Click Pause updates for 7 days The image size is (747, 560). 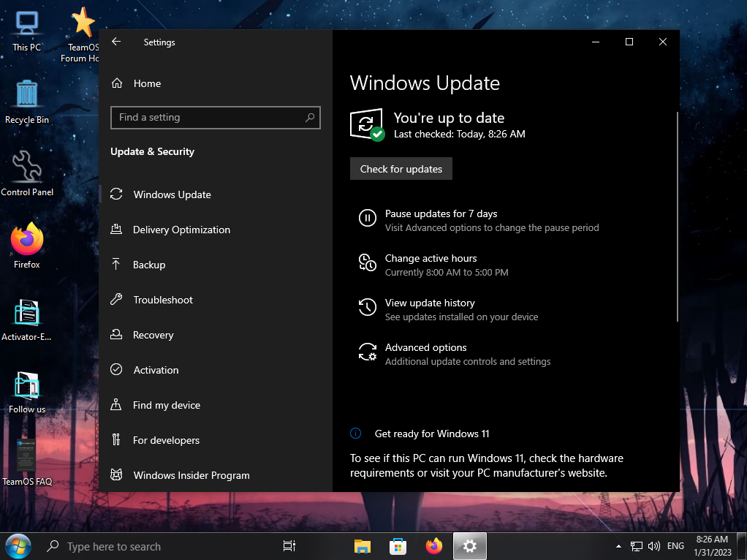441,213
